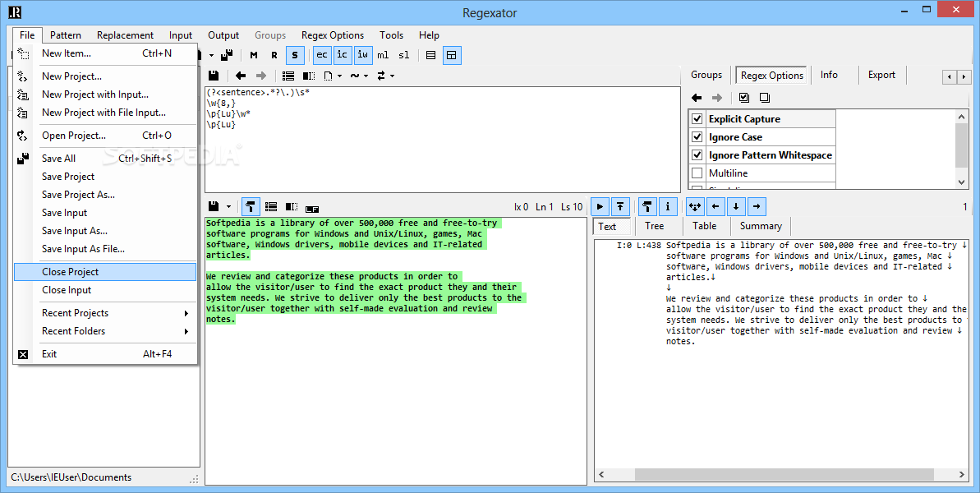Toggle the 'ec' explicit capture option

click(322, 55)
